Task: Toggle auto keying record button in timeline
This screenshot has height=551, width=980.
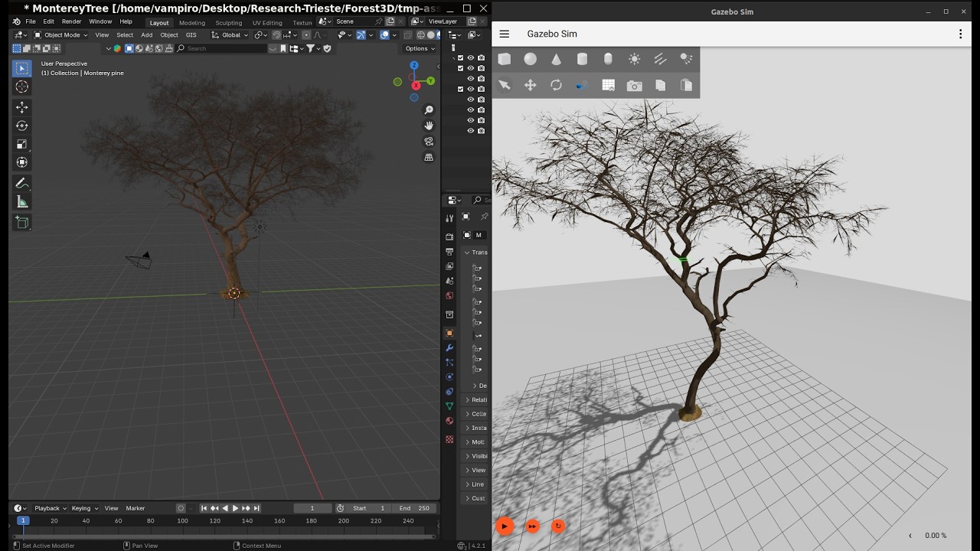Action: click(181, 508)
